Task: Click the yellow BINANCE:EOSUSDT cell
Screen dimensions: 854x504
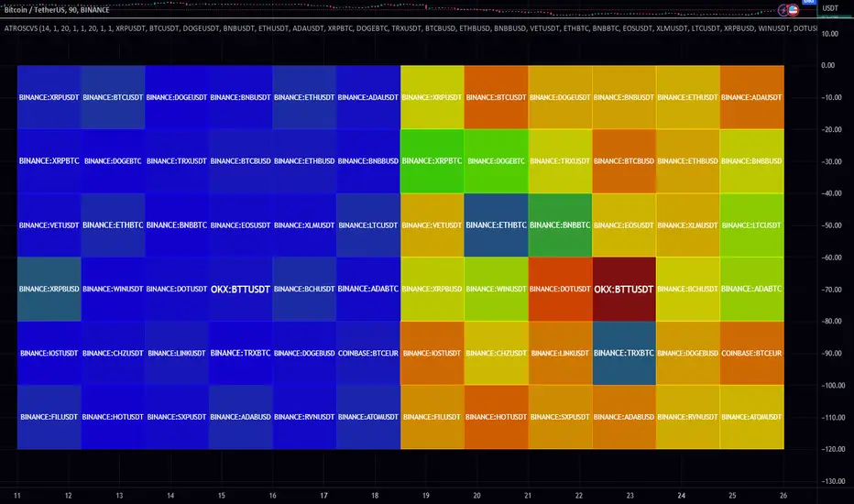Action: tap(624, 225)
